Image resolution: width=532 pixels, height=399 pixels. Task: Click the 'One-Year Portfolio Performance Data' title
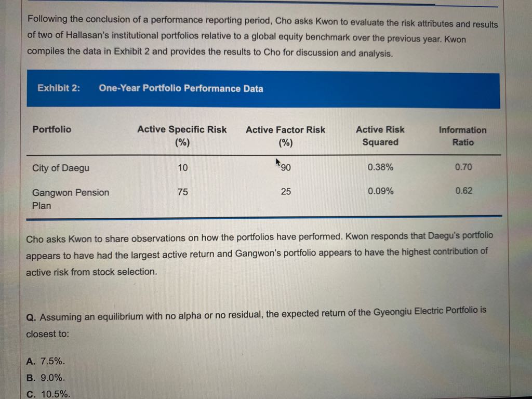coord(181,88)
